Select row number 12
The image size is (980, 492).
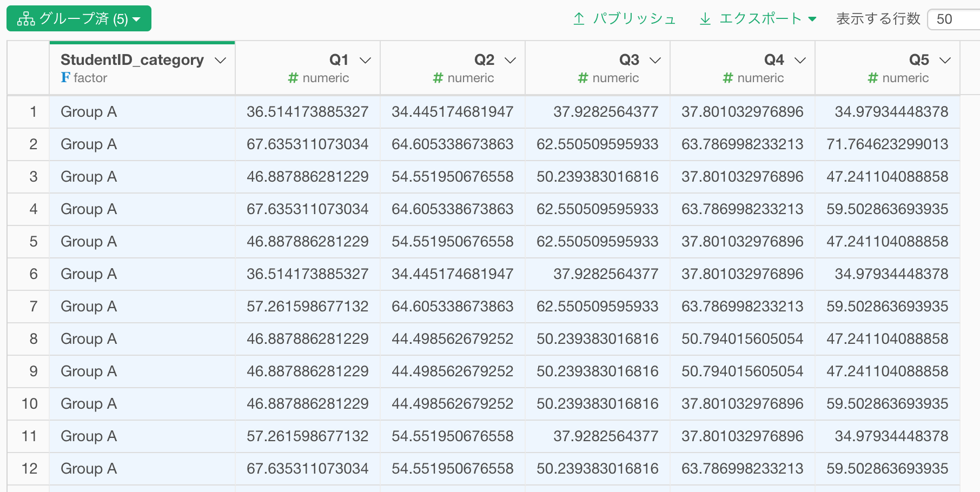point(29,469)
